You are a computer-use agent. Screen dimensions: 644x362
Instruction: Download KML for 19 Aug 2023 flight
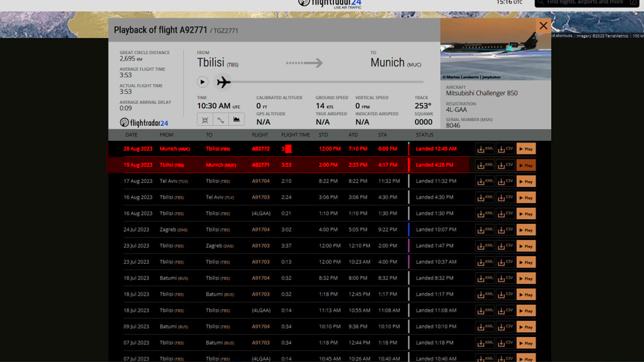485,165
